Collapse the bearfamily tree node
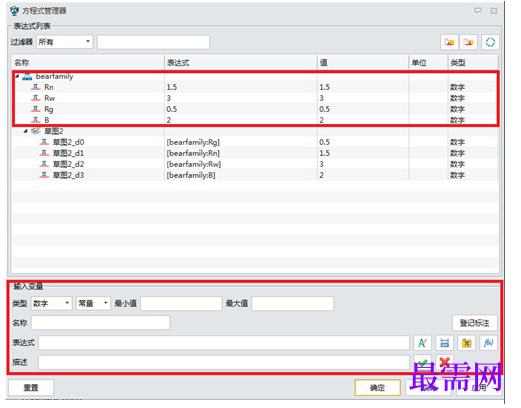The height and width of the screenshot is (408, 521). point(17,76)
